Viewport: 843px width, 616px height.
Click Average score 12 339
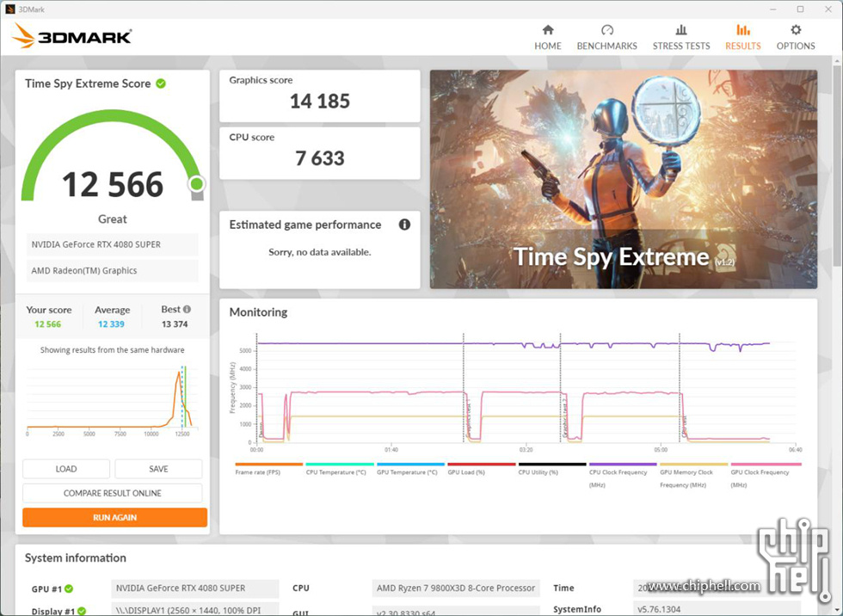pos(111,324)
